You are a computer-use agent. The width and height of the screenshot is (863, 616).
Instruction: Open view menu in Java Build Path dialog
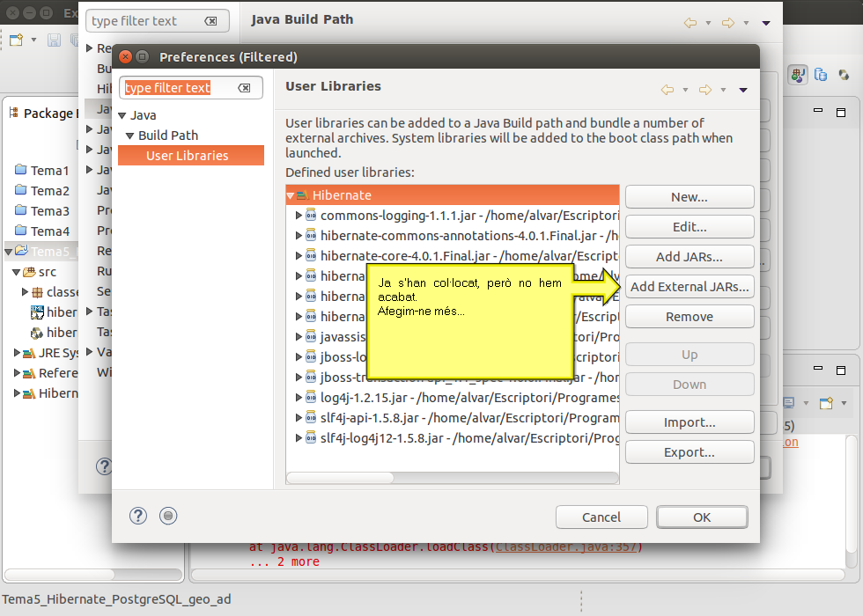tap(765, 23)
